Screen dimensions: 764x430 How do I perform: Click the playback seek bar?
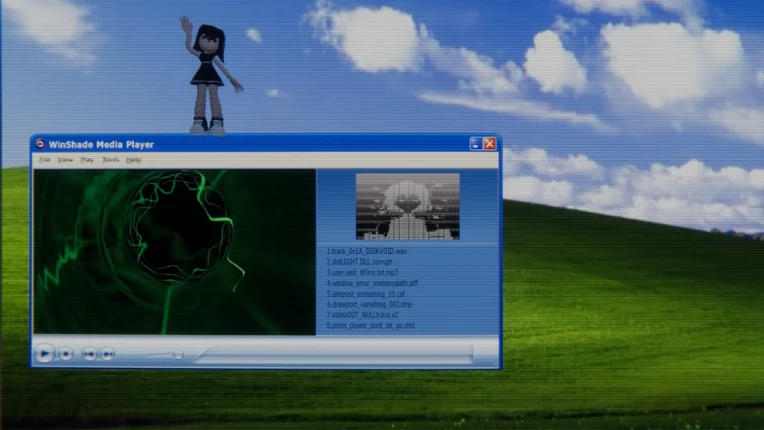(x=335, y=355)
